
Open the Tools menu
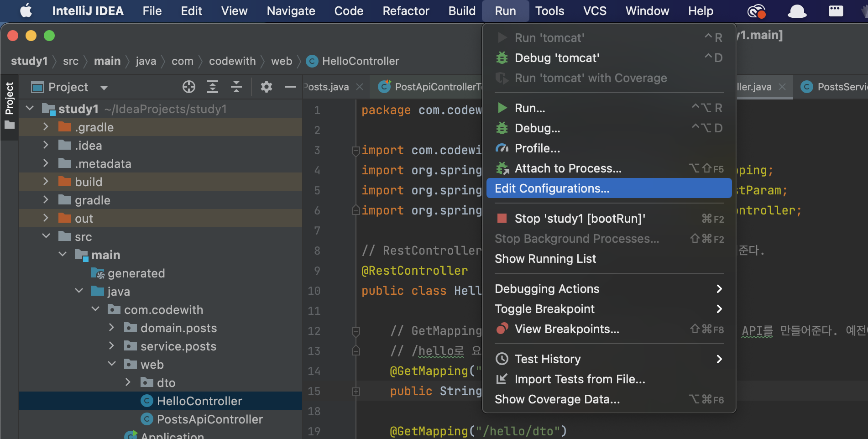549,11
